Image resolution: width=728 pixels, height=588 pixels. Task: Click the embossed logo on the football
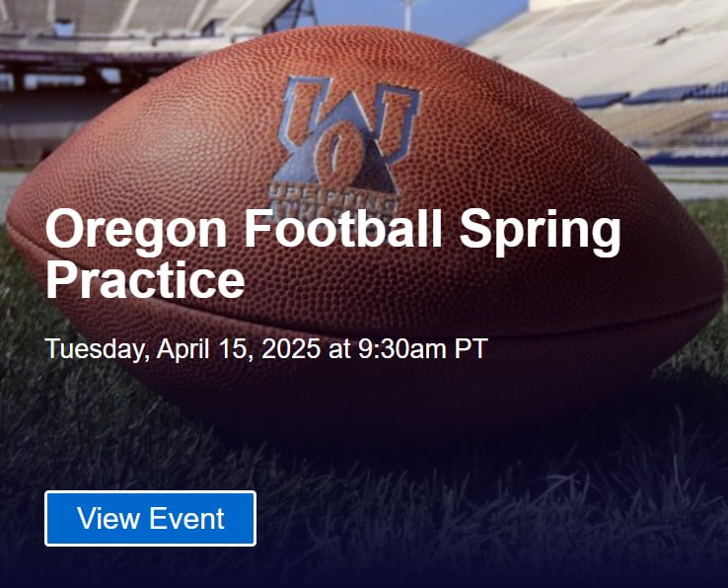coord(347,134)
